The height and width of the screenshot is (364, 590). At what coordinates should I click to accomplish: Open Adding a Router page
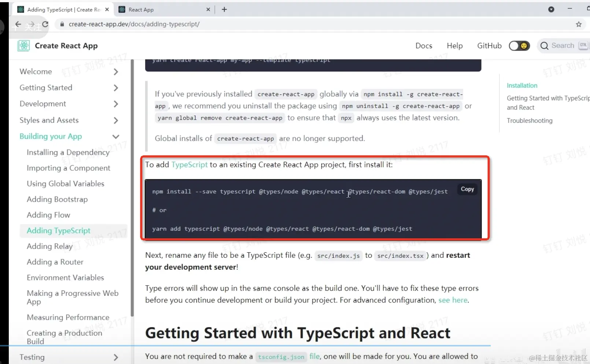tap(55, 262)
